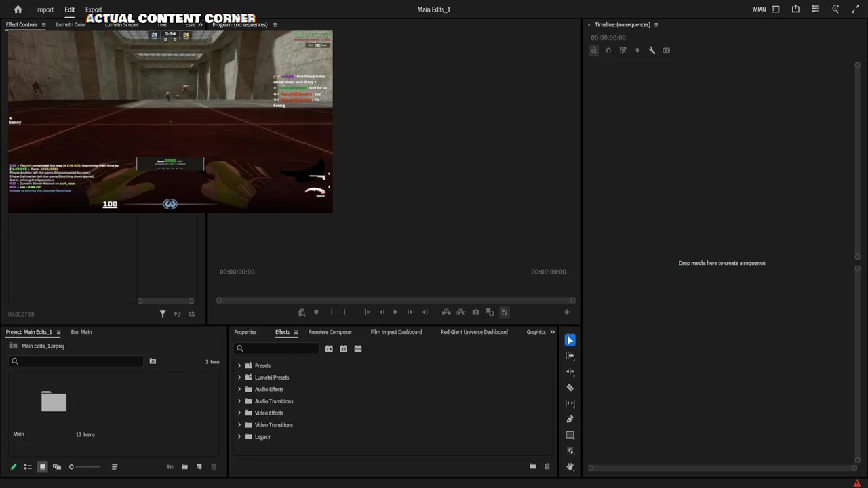
Task: Filter by Accelerated Effects icon
Action: click(329, 348)
